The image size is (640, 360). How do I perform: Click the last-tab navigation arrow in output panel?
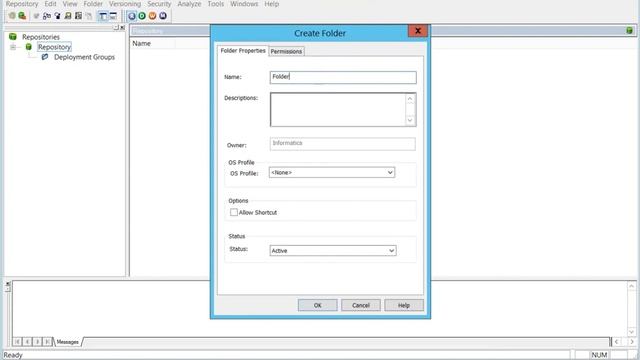pos(48,342)
